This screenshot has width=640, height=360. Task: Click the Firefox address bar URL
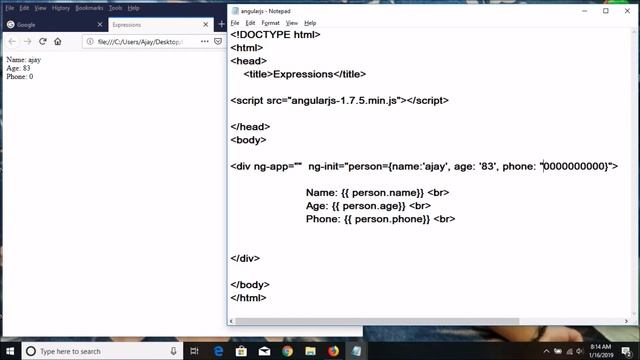140,42
